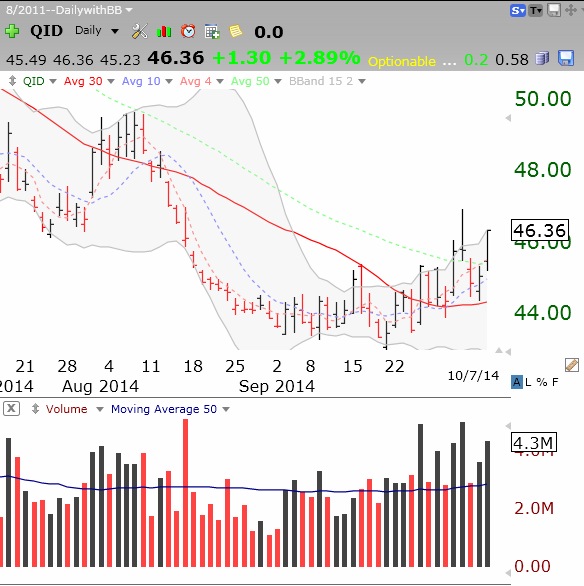Screen dimensions: 584x586
Task: Click the small triangle at the 50.00 scale mark
Action: 508,118
